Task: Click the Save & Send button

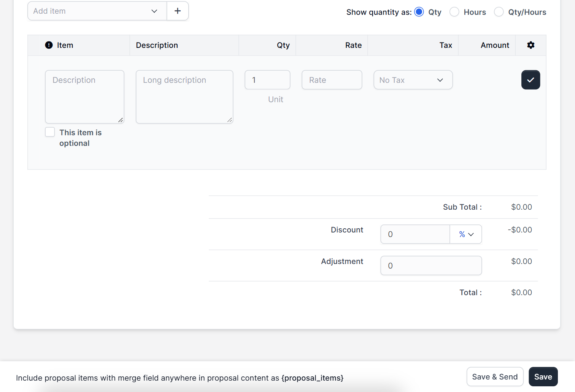Action: coord(495,377)
